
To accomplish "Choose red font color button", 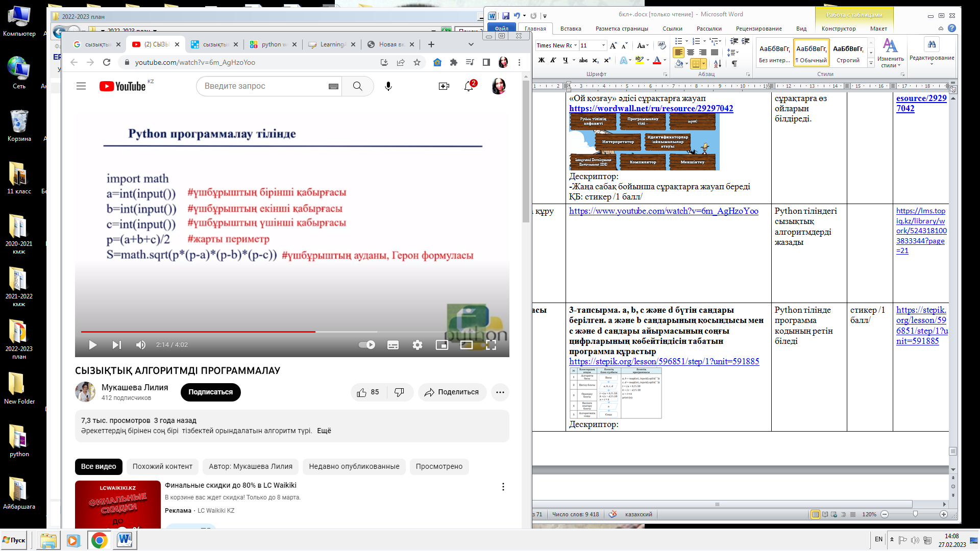I will (657, 60).
